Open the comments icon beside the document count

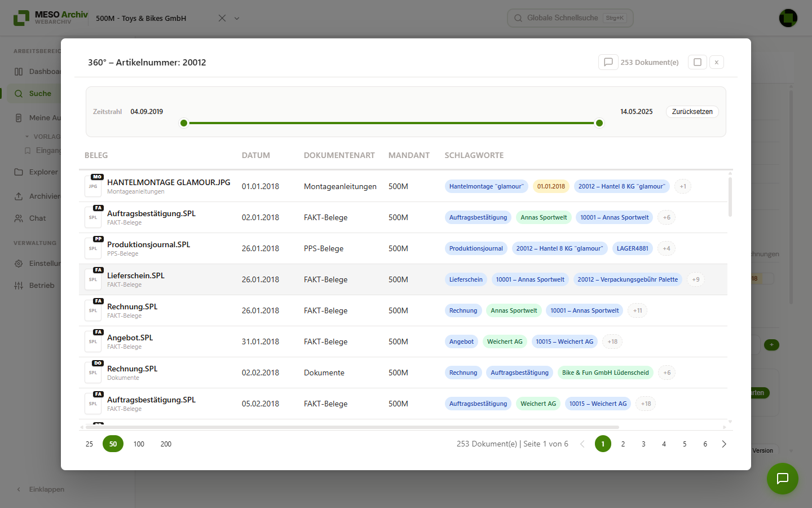click(x=608, y=62)
